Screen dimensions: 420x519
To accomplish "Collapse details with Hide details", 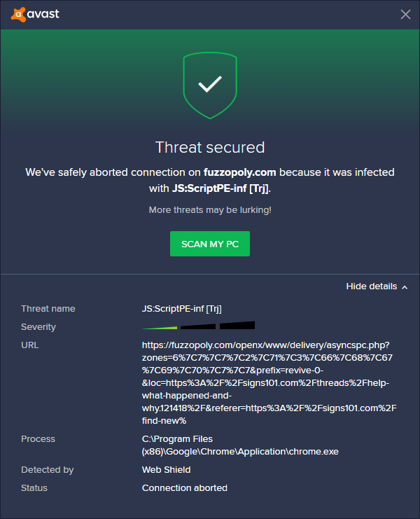I will coord(372,286).
